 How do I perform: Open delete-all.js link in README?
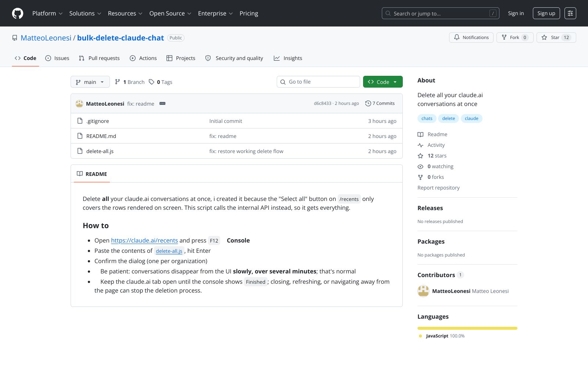(169, 251)
